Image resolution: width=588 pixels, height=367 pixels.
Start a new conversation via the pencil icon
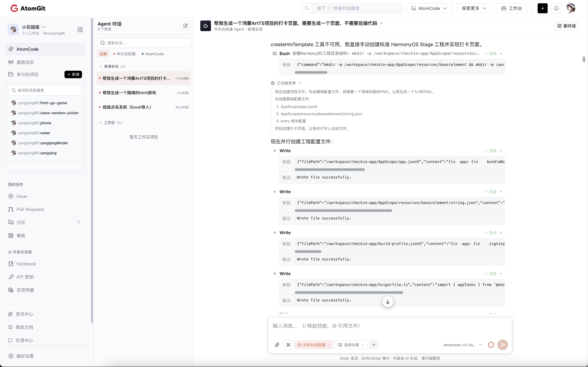pos(185,26)
